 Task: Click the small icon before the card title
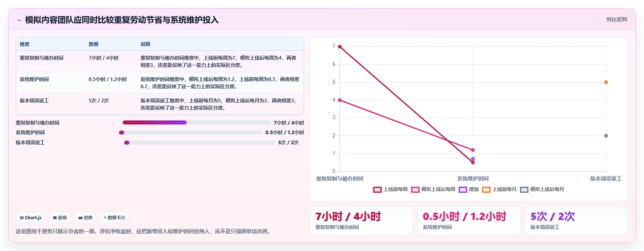click(19, 20)
